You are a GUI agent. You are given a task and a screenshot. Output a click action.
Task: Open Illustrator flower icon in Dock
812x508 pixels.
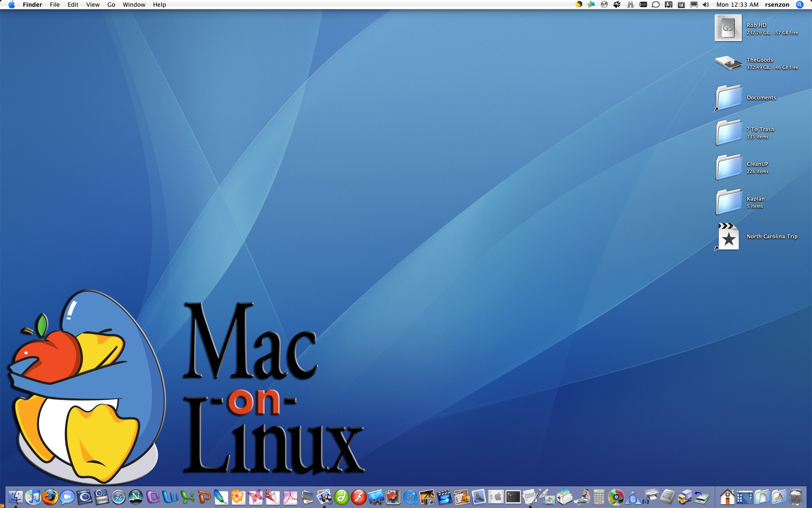pos(239,497)
